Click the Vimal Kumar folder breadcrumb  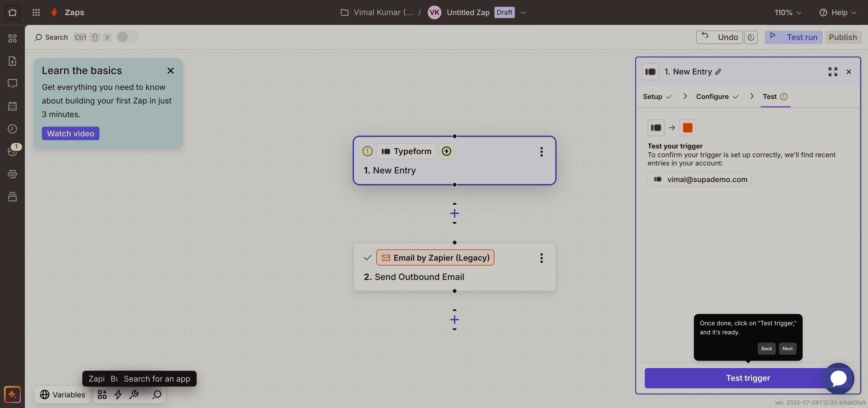click(x=383, y=12)
